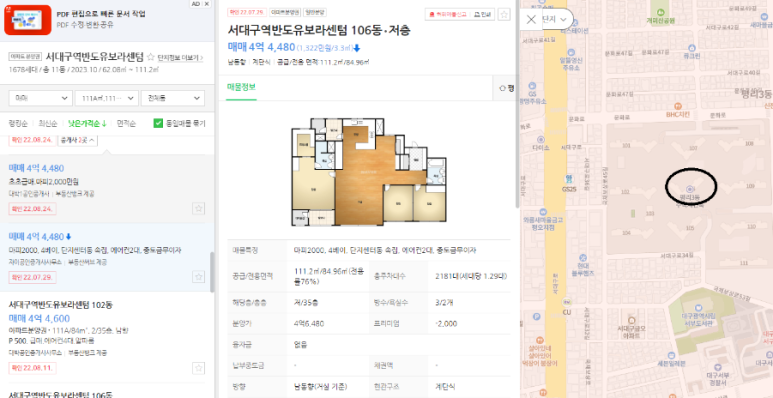The image size is (773, 398).
Task: Click 확인 22.07.29. badge in listing
Action: (33, 277)
